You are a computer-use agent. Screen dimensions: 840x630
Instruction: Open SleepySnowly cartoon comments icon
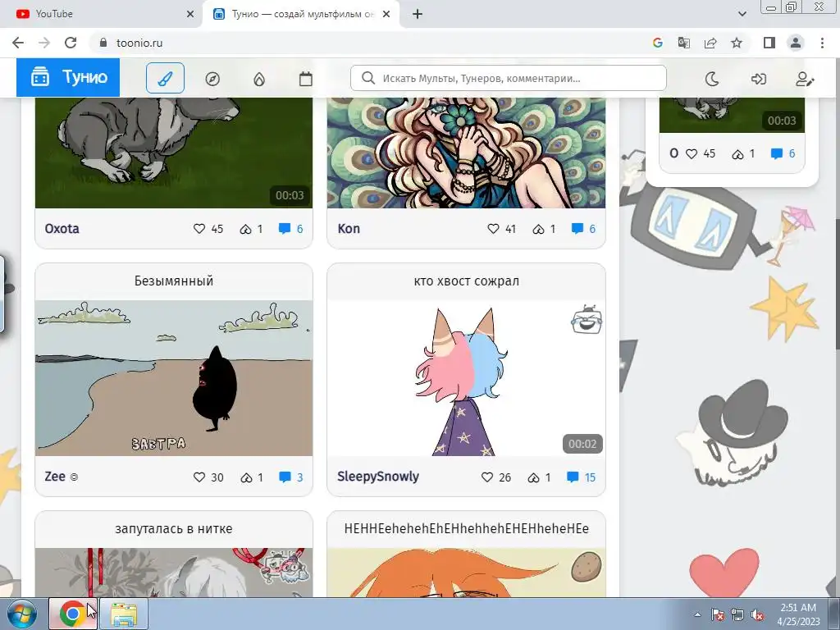point(573,477)
